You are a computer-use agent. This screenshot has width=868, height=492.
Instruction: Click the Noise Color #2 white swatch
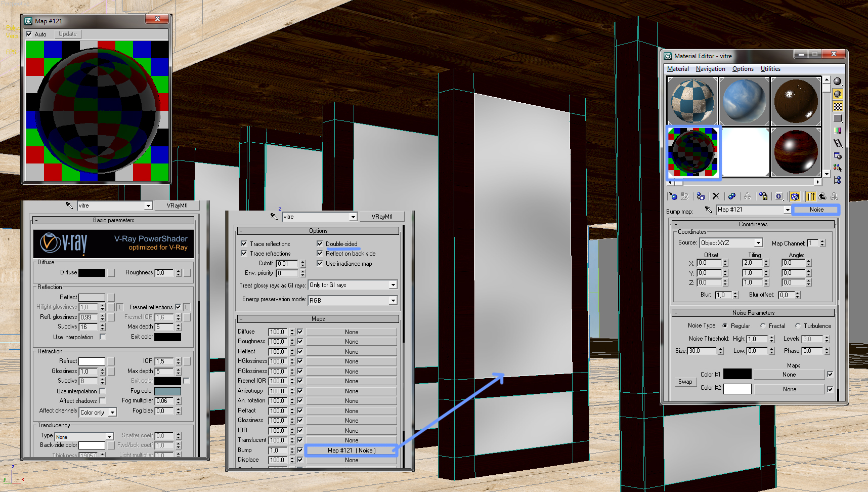tap(737, 389)
